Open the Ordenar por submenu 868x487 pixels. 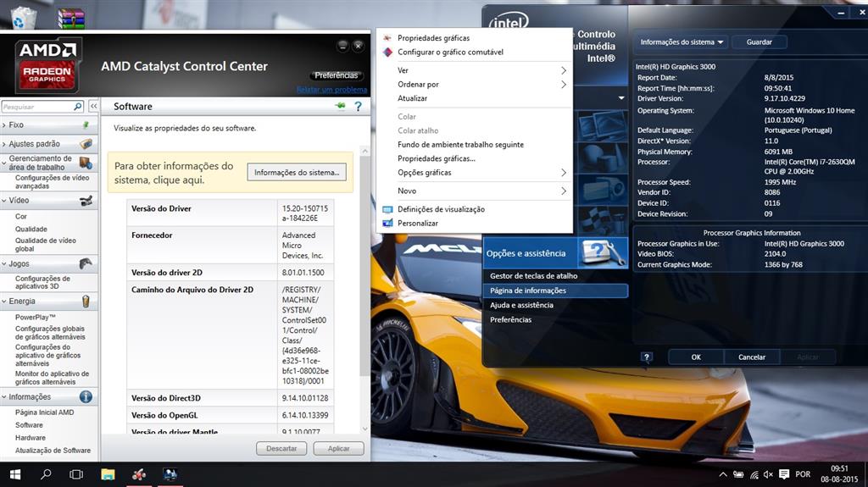pos(475,84)
